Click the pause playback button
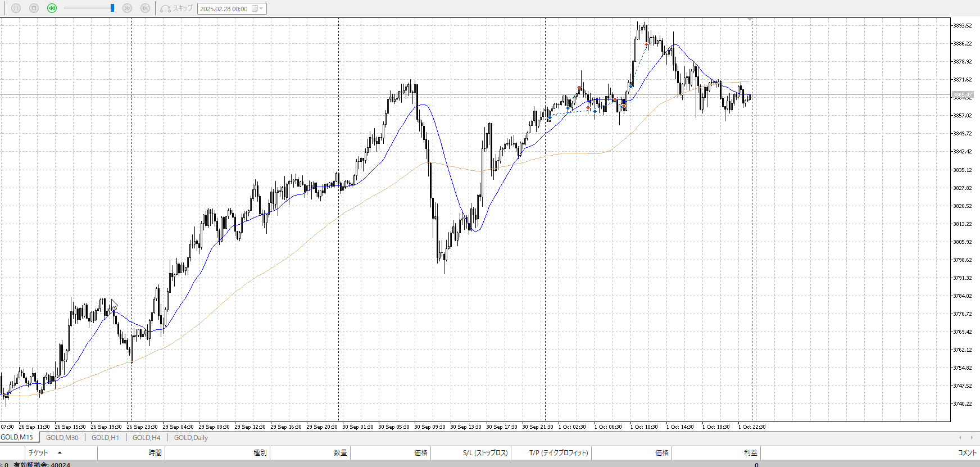This screenshot has width=980, height=467. pos(16,8)
